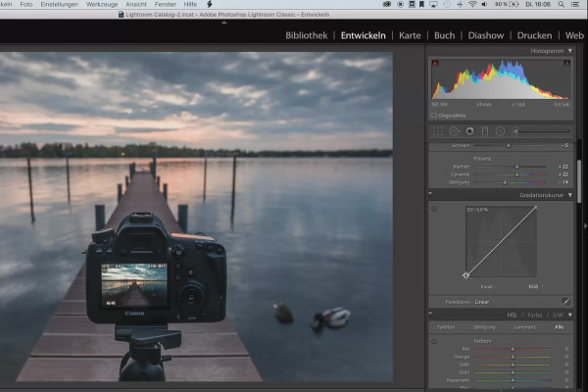Open the Bibliothek module

[307, 35]
